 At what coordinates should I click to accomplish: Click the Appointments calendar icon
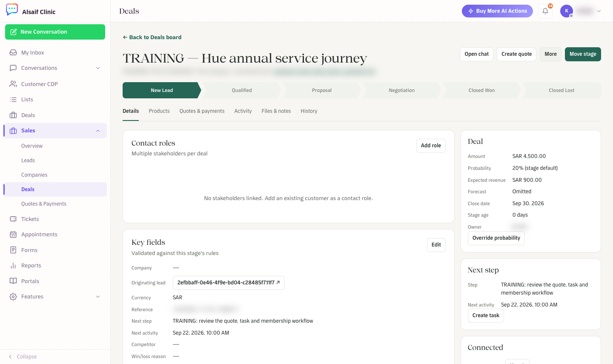[13, 235]
